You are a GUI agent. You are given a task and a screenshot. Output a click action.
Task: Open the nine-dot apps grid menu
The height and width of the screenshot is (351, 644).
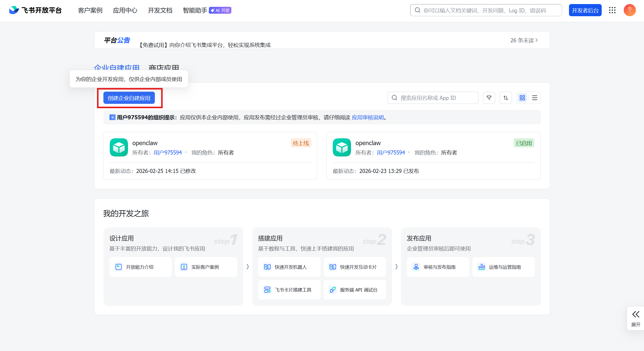point(612,10)
